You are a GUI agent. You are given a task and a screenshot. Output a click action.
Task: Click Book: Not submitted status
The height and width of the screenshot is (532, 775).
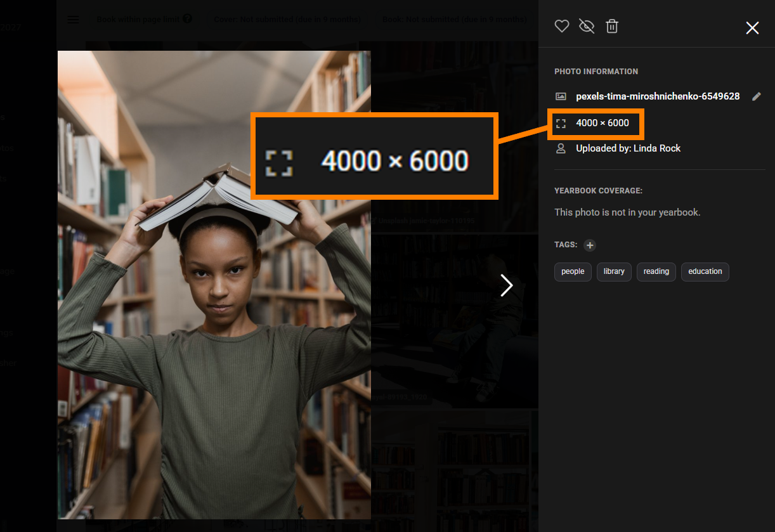pyautogui.click(x=454, y=20)
